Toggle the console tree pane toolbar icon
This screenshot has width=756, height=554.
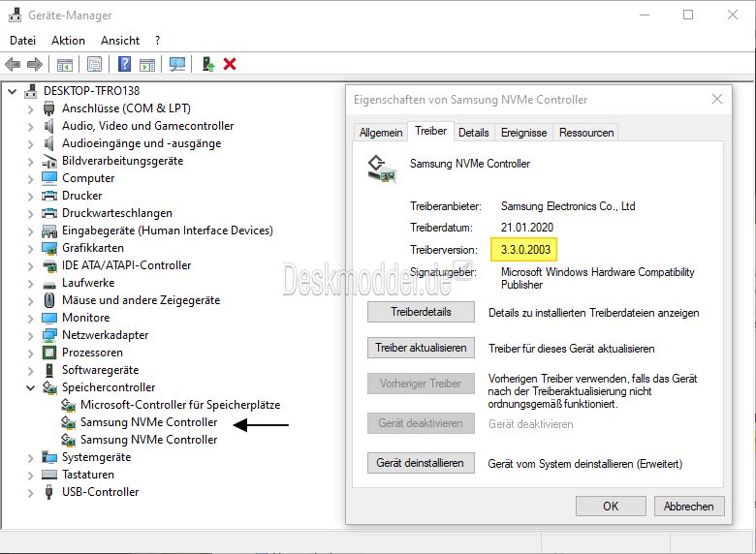point(65,64)
